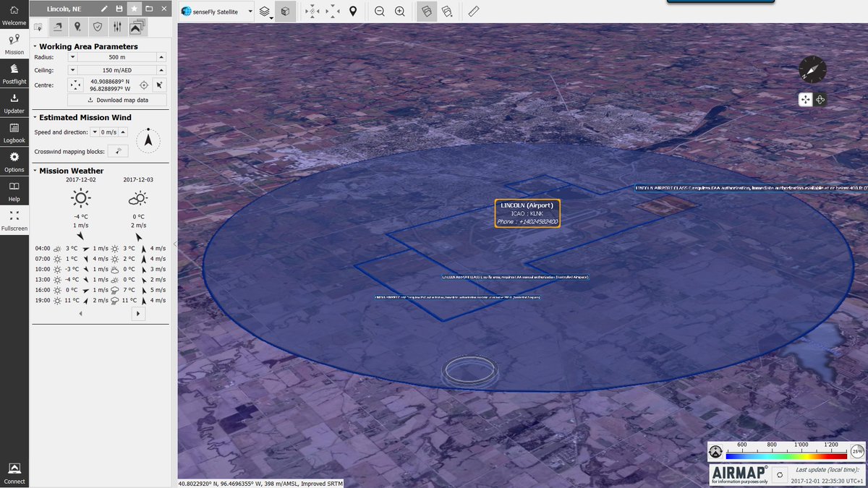The image size is (868, 488).
Task: Go to the next weather days
Action: pyautogui.click(x=138, y=314)
